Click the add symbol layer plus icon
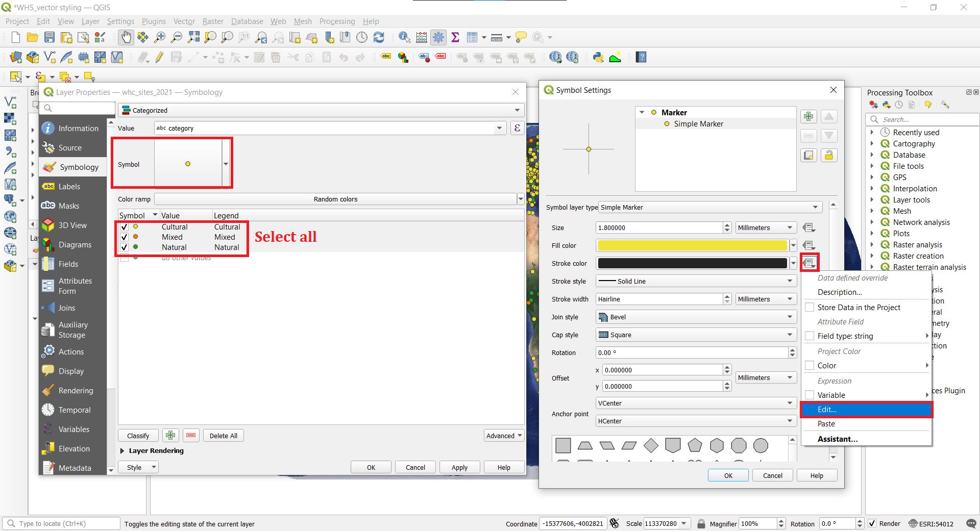The height and width of the screenshot is (531, 980). click(x=808, y=117)
